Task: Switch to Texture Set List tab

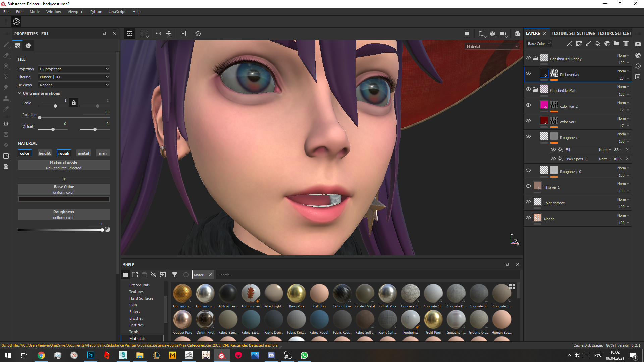Action: pos(614,33)
